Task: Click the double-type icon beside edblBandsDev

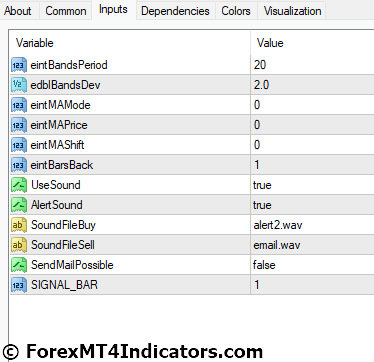Action: [x=19, y=85]
